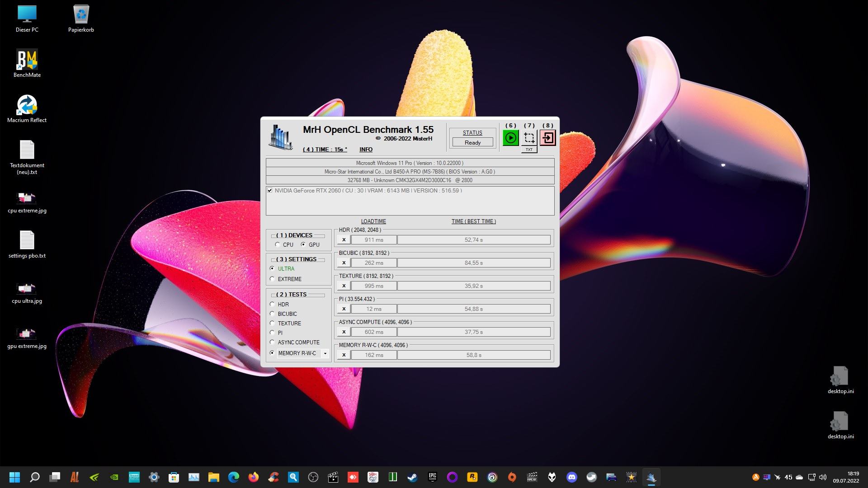Select the ASYNC COMPUTE test
This screenshot has height=488, width=868.
[272, 342]
